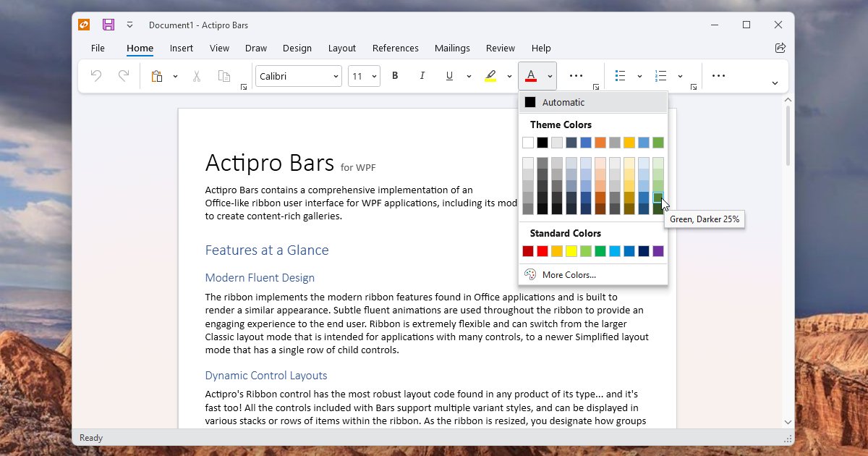The image size is (868, 456).
Task: Expand the Paste options arrow
Action: pyautogui.click(x=175, y=76)
